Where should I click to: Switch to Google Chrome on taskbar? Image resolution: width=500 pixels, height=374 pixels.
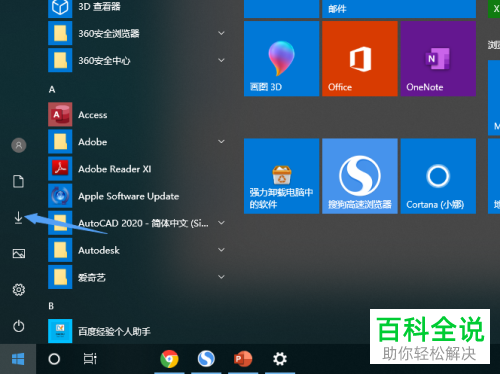click(169, 359)
